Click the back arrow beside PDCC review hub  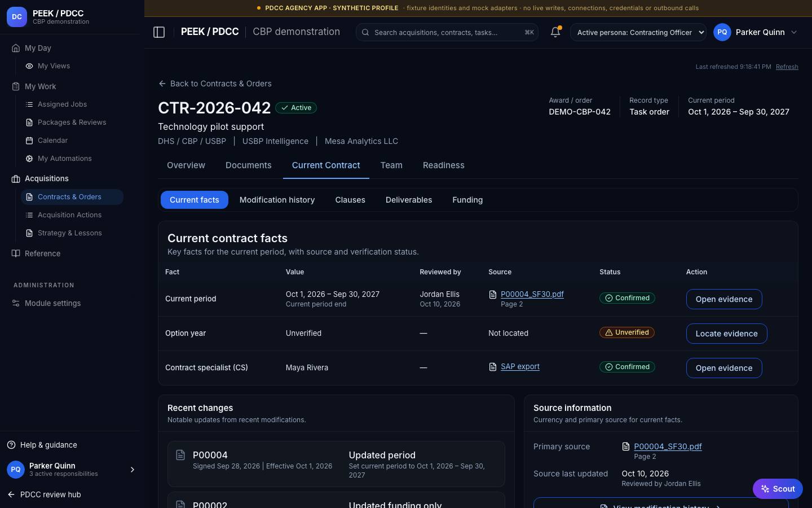point(11,494)
